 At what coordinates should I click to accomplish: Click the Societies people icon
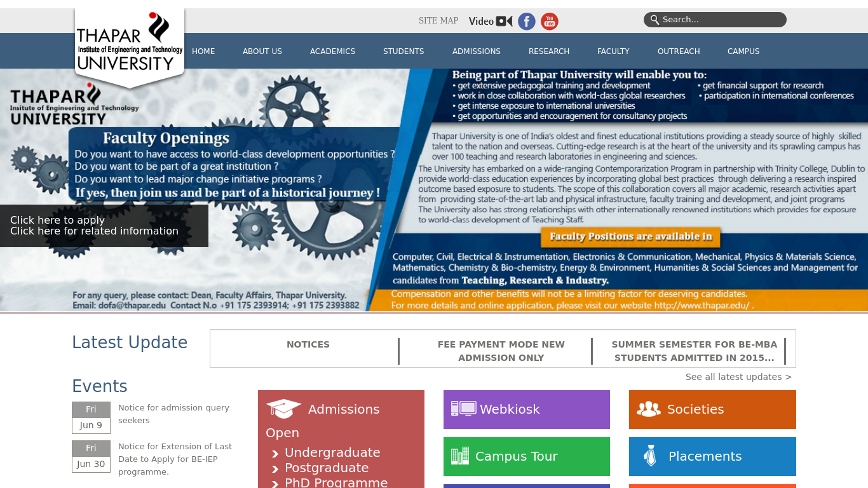pyautogui.click(x=648, y=409)
